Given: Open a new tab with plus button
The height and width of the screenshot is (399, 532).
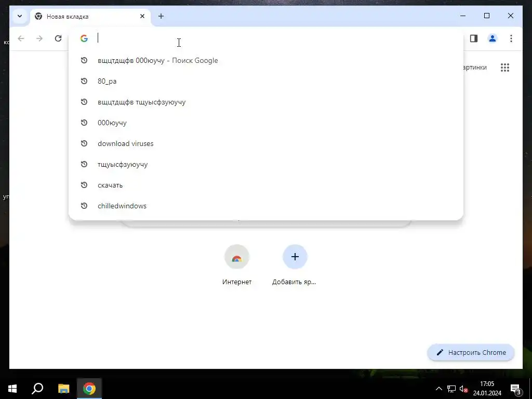Looking at the screenshot, I should click(161, 16).
